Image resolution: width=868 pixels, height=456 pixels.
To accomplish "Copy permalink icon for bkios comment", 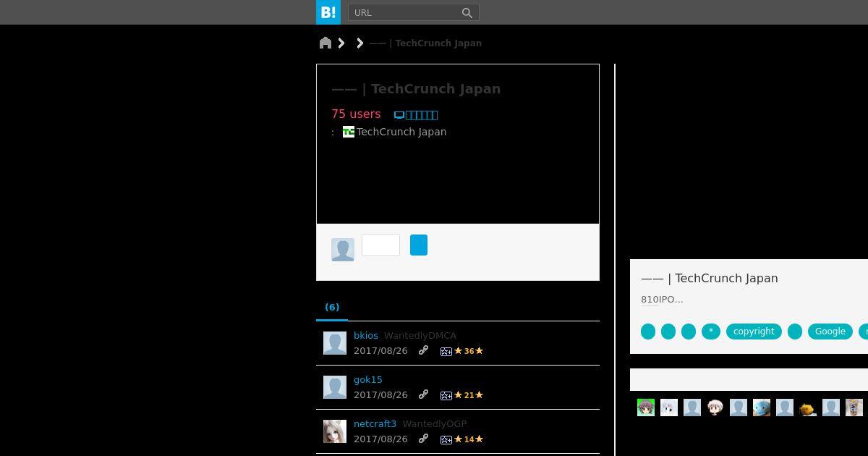I will pyautogui.click(x=424, y=350).
